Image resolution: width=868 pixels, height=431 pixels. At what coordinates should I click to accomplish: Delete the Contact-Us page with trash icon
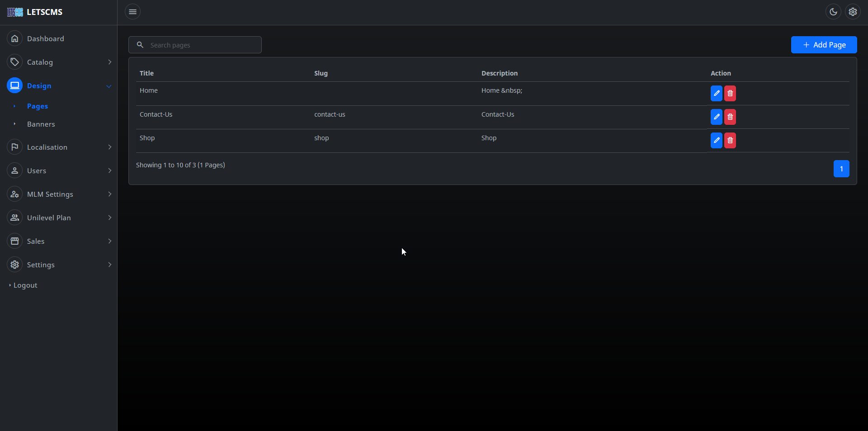tap(730, 117)
